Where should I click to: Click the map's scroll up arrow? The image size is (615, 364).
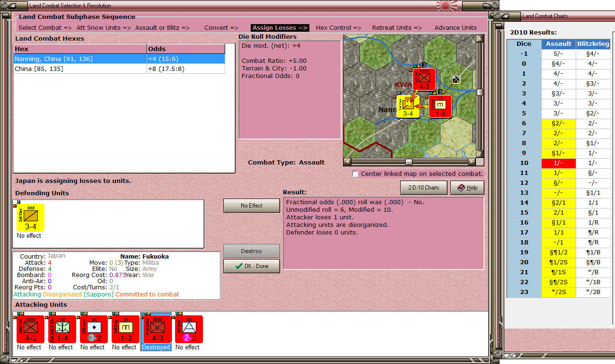click(480, 38)
